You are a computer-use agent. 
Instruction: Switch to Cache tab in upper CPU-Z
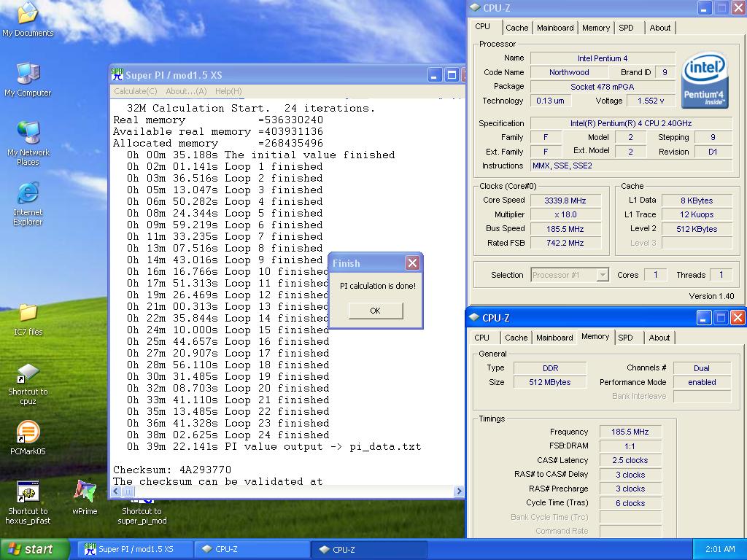pyautogui.click(x=517, y=28)
